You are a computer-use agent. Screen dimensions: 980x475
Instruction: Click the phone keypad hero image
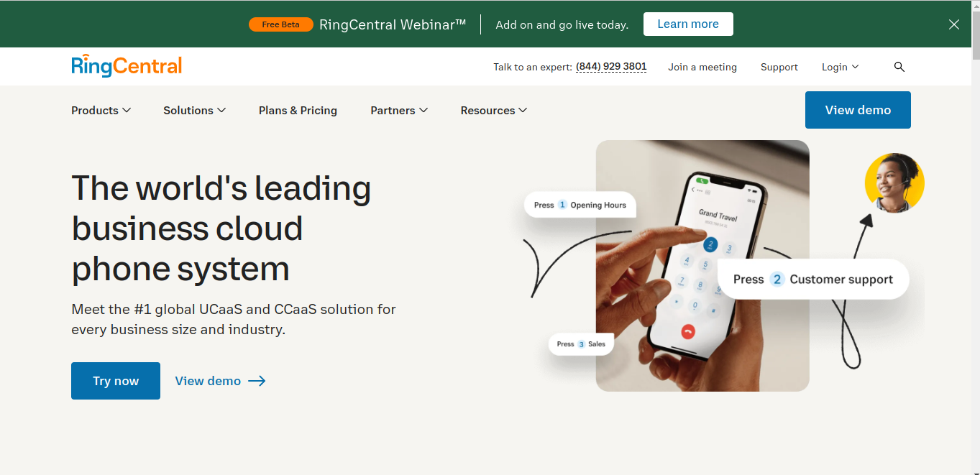click(702, 266)
